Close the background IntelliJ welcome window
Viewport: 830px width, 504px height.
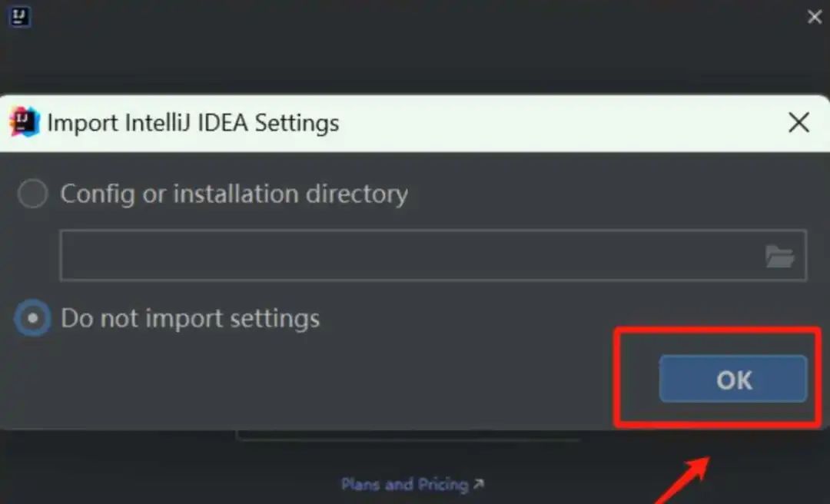click(x=815, y=17)
